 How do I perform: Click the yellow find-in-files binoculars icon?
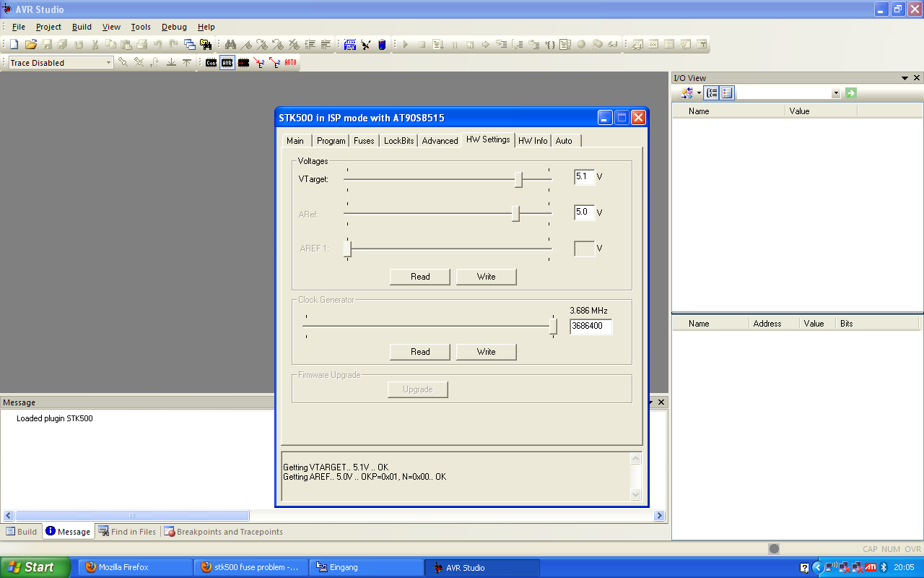pyautogui.click(x=206, y=45)
